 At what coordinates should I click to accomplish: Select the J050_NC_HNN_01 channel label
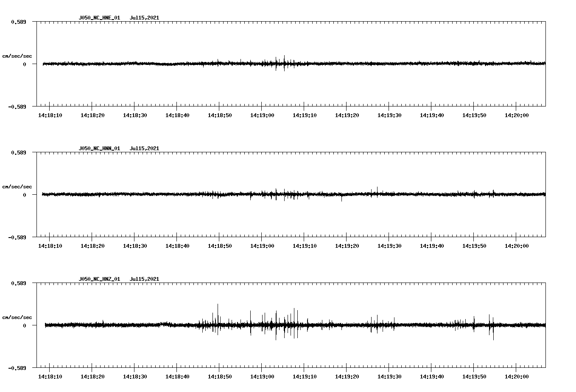point(99,148)
